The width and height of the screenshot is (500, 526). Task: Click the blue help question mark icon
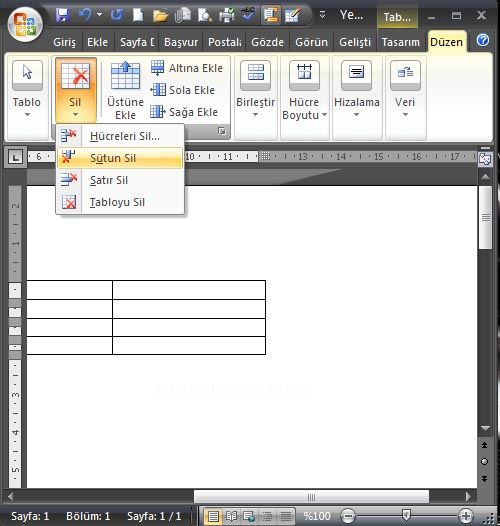pos(483,40)
